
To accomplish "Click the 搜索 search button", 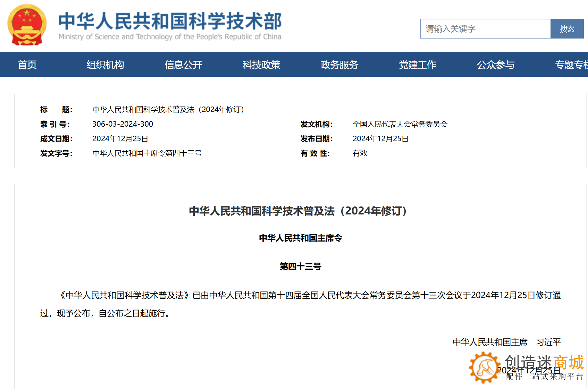I will coord(567,29).
